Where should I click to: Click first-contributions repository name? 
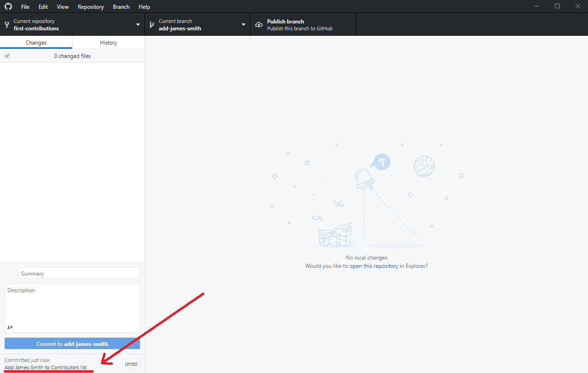(x=36, y=28)
